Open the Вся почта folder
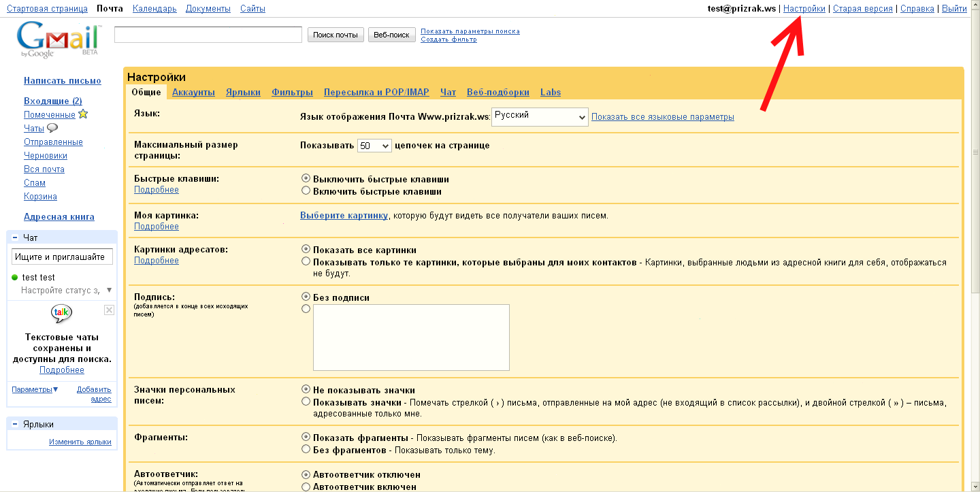The width and height of the screenshot is (980, 492). point(44,169)
